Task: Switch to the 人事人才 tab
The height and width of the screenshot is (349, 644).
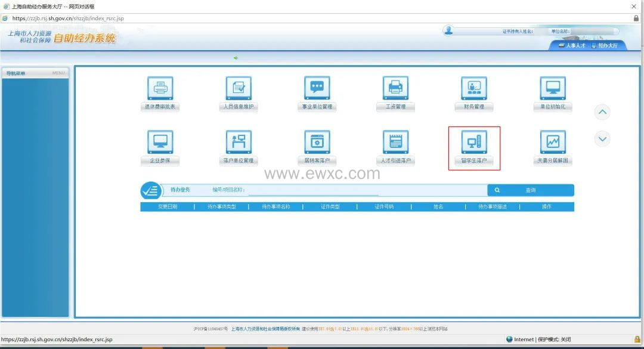Action: click(x=572, y=45)
